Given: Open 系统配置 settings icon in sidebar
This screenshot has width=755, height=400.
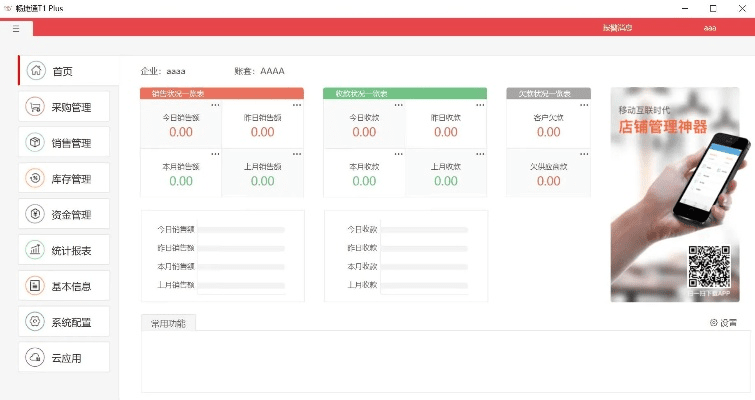Looking at the screenshot, I should [36, 322].
